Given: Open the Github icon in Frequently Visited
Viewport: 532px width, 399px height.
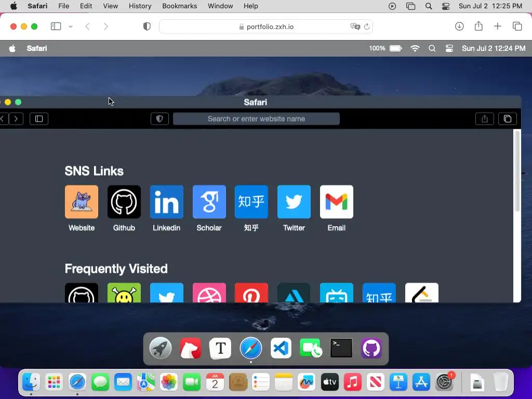Looking at the screenshot, I should click(x=82, y=292).
